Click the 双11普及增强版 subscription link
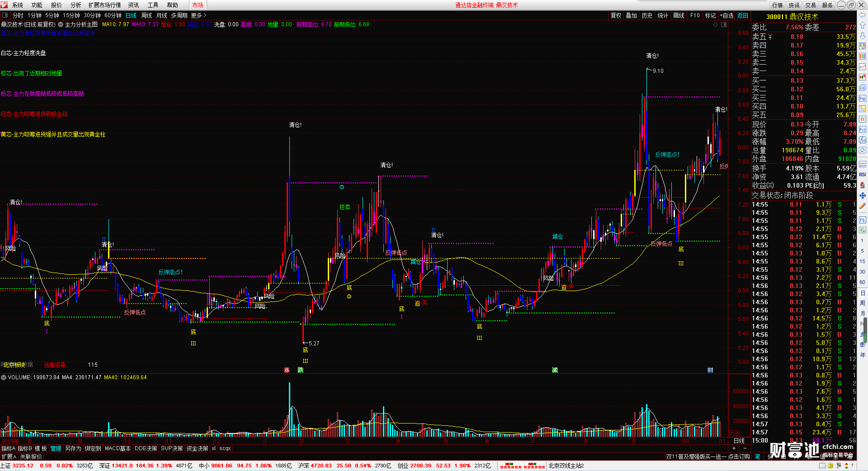Viewport: 868px width, 471px height. (708, 457)
